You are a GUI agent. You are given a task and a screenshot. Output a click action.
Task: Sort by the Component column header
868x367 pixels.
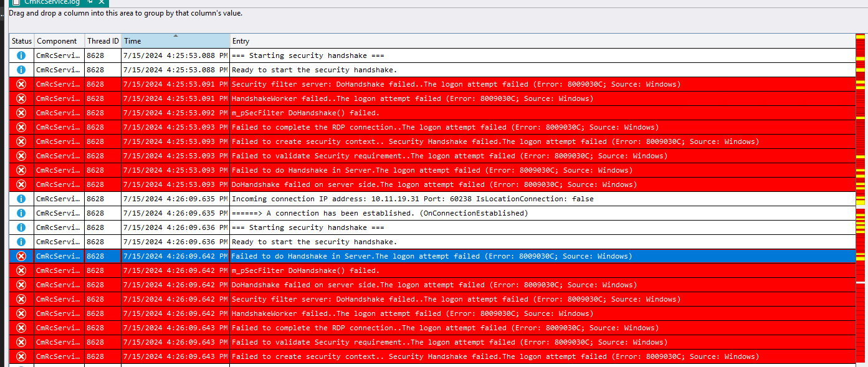pos(58,41)
